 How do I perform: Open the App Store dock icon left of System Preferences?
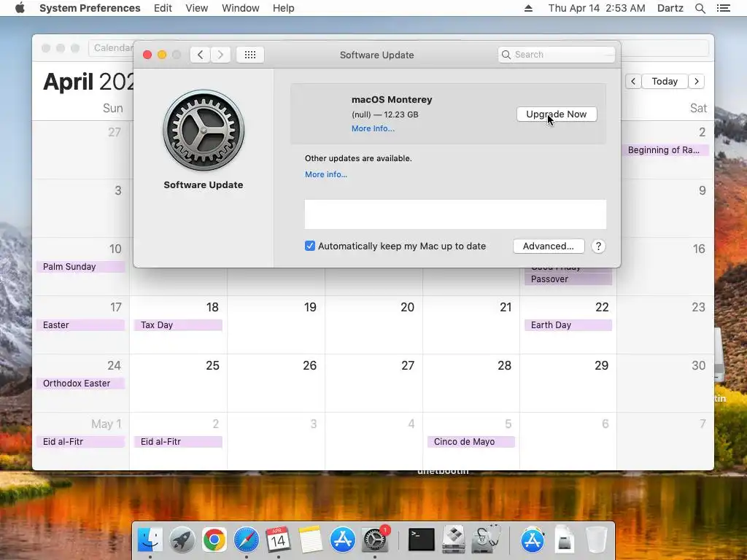click(x=343, y=540)
